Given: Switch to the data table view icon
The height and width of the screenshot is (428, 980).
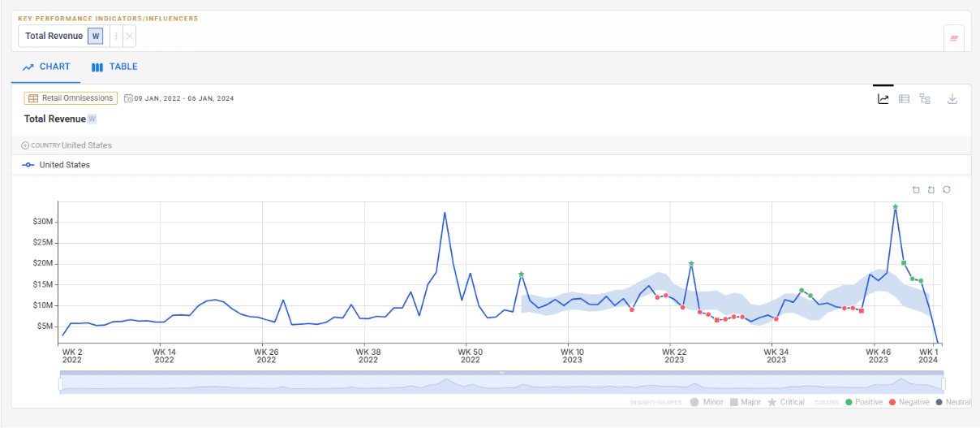Looking at the screenshot, I should [x=904, y=99].
